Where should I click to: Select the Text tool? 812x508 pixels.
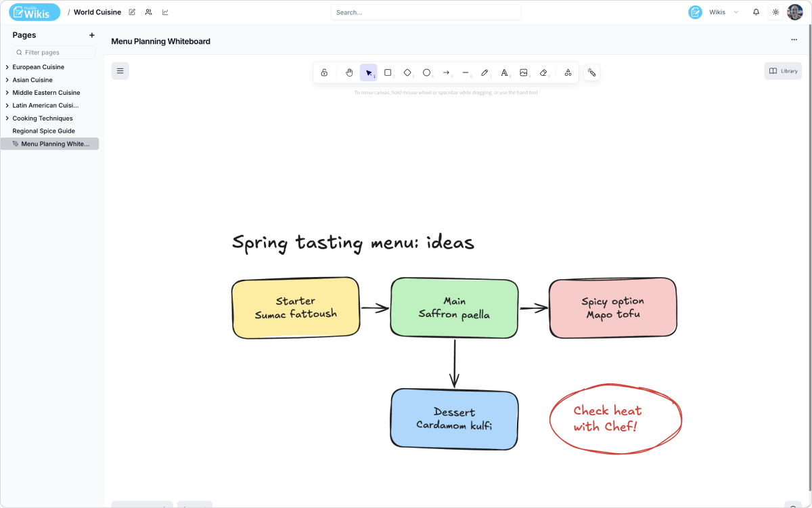tap(504, 72)
